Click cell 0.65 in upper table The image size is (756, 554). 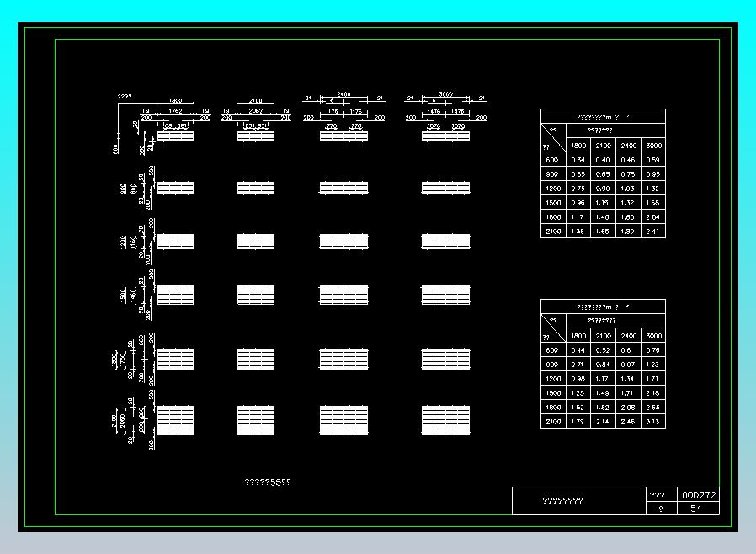coord(603,174)
